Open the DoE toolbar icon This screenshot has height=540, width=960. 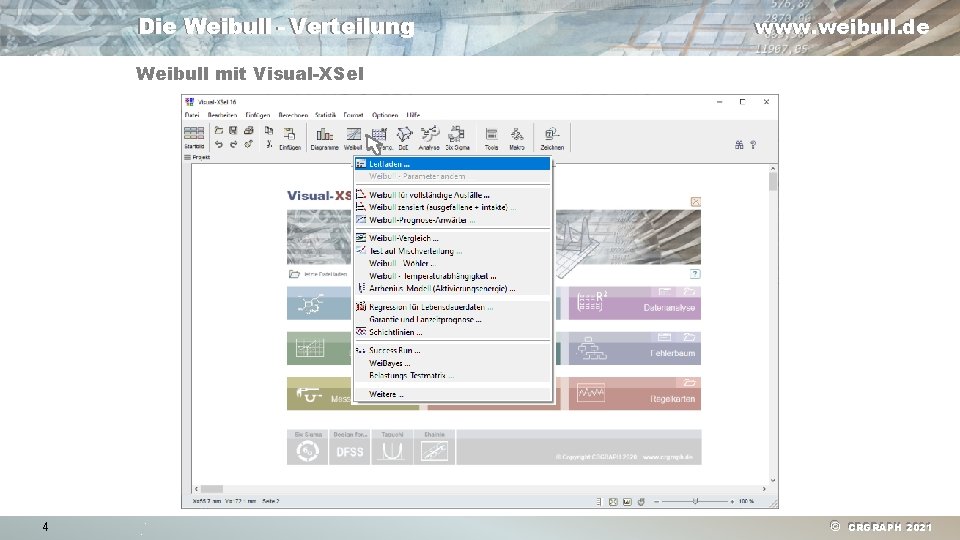tap(403, 138)
